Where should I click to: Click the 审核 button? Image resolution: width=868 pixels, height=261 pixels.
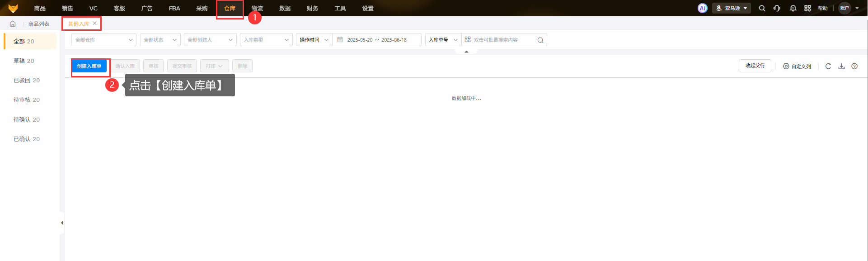coord(154,66)
